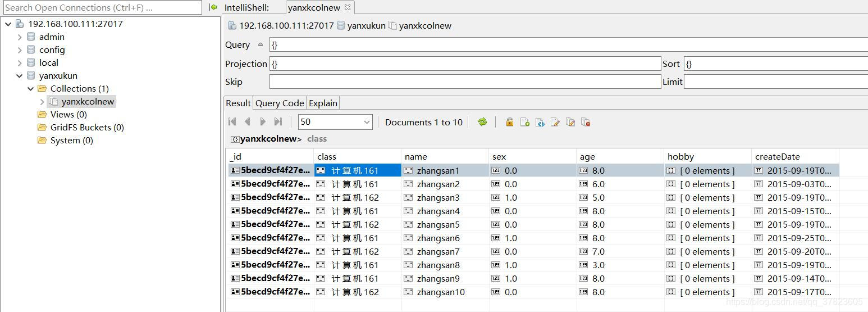Viewport: 868px width, 312px height.
Task: Click the Views folder icon
Action: [x=42, y=114]
